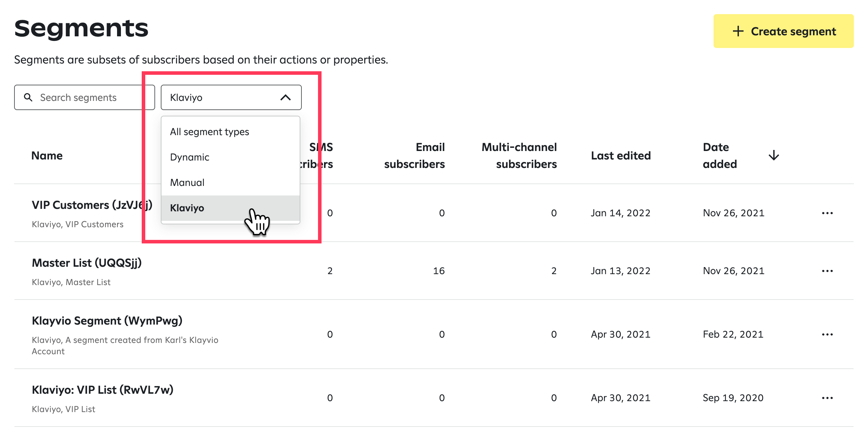Click the Sep 19, 2020 date added
The width and height of the screenshot is (868, 441).
(733, 398)
